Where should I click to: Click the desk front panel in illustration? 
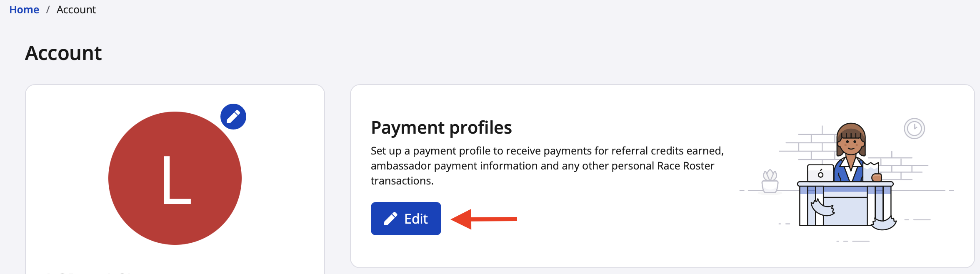coord(846,210)
